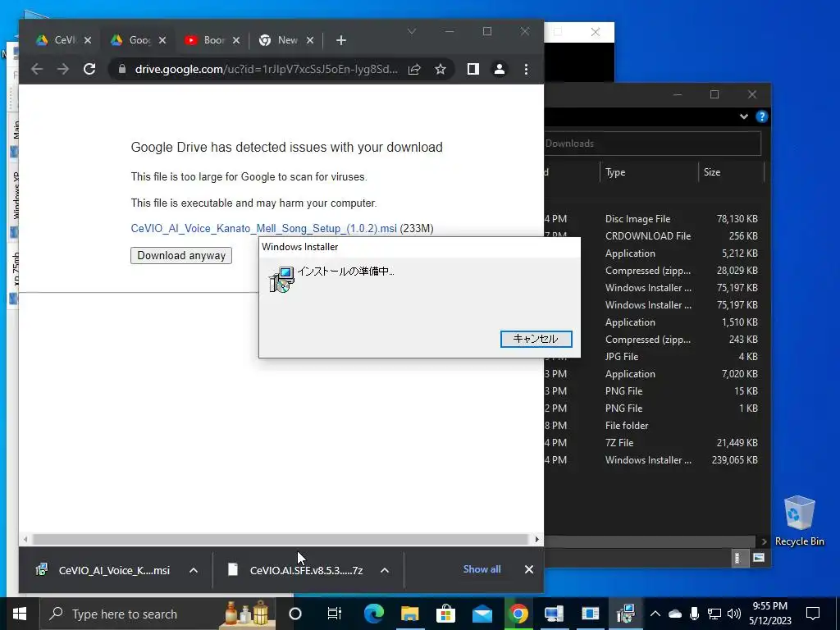This screenshot has width=840, height=630.
Task: Expand options for CeVIO.AI.SFE 7z download
Action: point(385,570)
